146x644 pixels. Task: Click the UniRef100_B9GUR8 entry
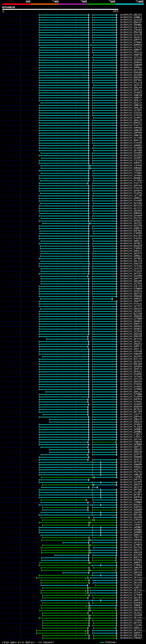tap(131, 72)
